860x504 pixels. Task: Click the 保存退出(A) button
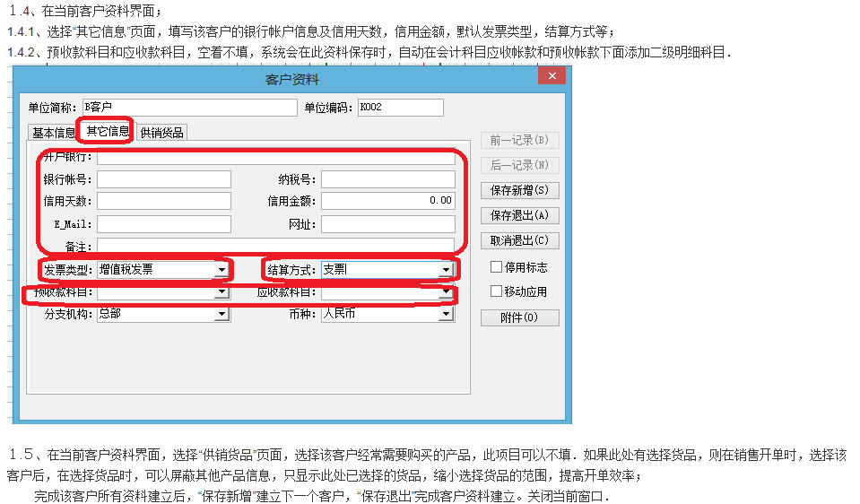point(519,215)
